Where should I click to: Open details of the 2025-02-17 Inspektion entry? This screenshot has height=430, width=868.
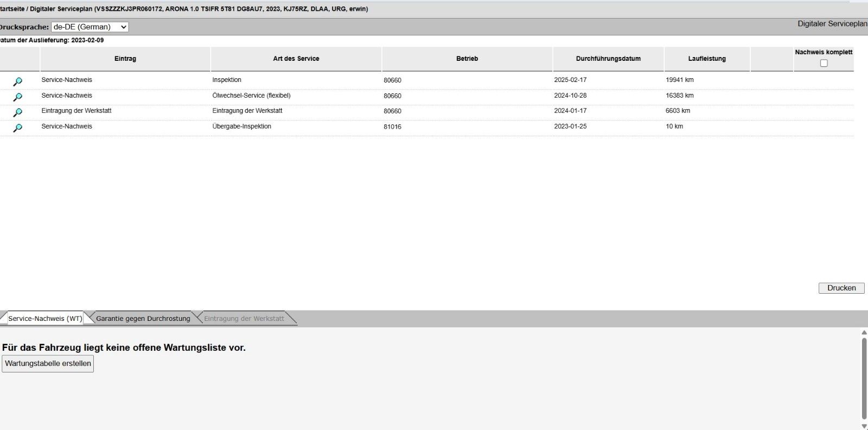[x=17, y=81]
